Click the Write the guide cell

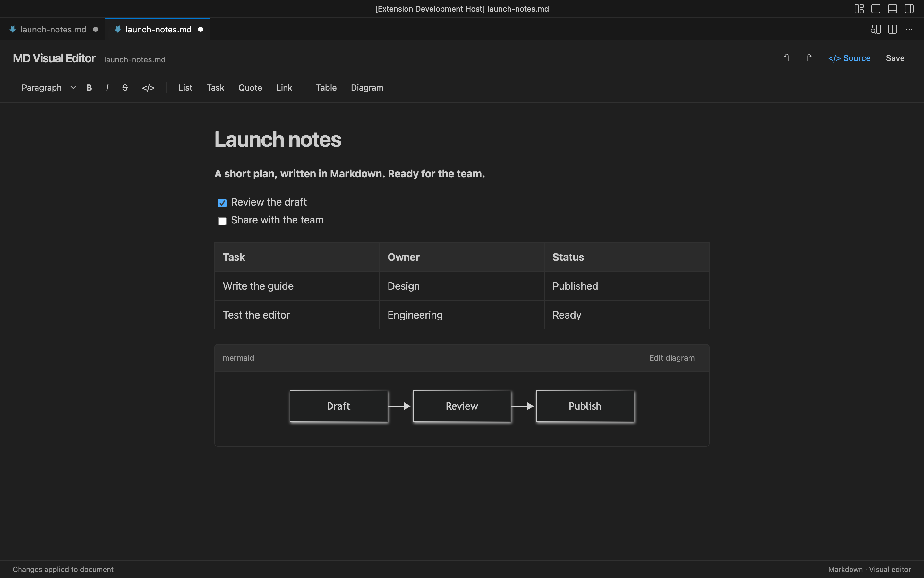[297, 286]
